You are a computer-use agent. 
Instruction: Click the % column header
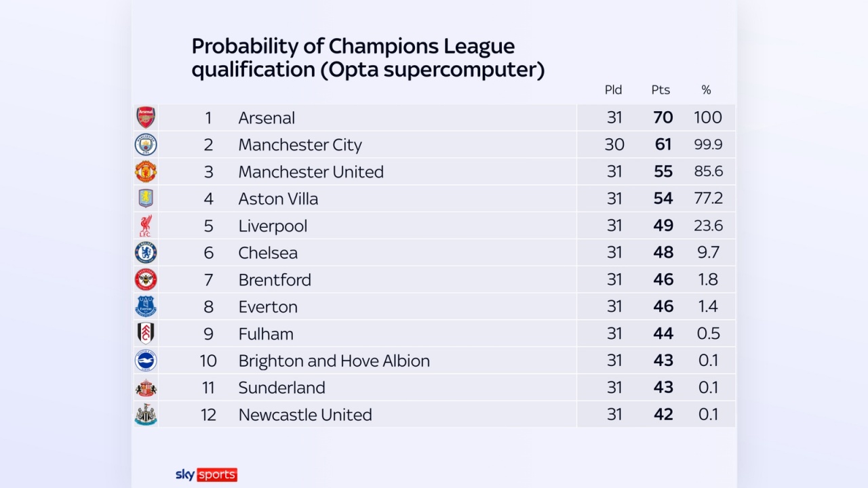[706, 90]
